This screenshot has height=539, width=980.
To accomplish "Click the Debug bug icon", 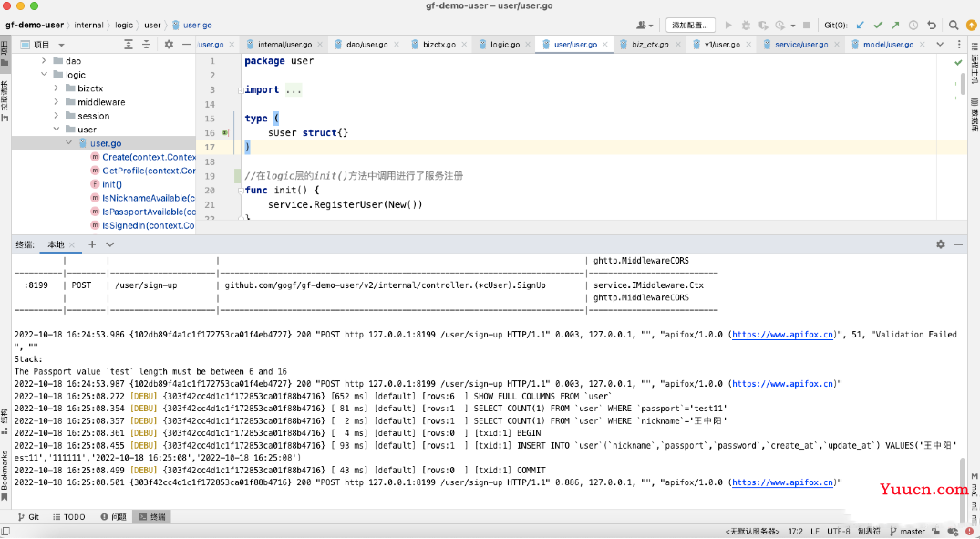I will coord(746,25).
